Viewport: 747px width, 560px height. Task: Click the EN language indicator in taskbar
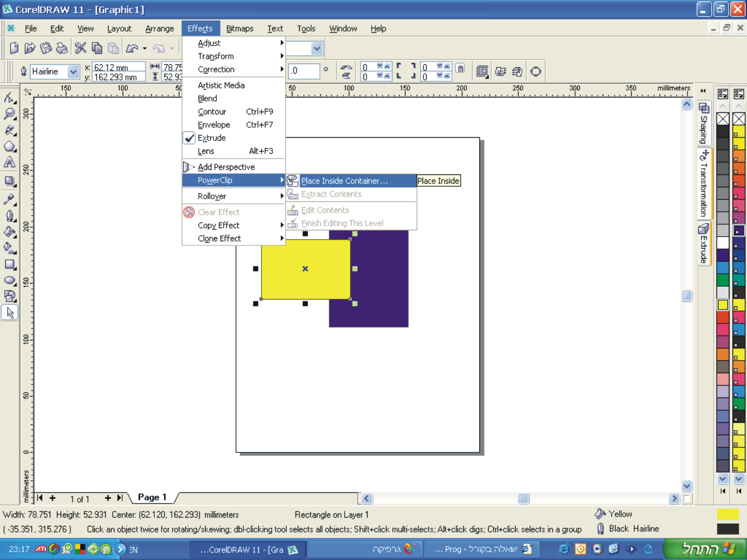(x=134, y=550)
